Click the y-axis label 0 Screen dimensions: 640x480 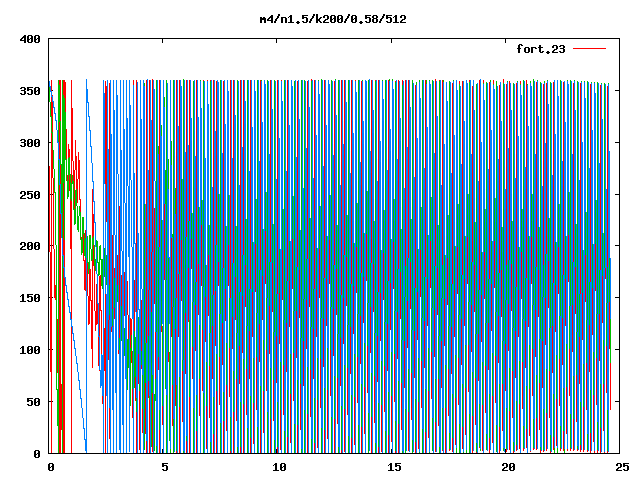(37, 454)
